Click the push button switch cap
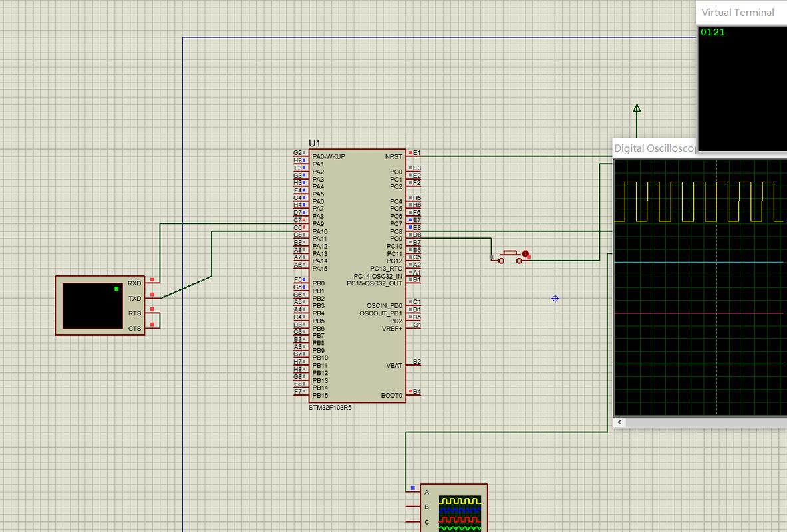The height and width of the screenshot is (532, 787). click(511, 253)
